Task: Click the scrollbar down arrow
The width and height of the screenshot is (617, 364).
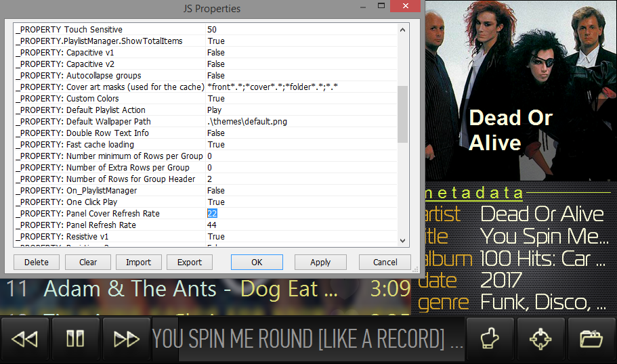Action: (402, 241)
